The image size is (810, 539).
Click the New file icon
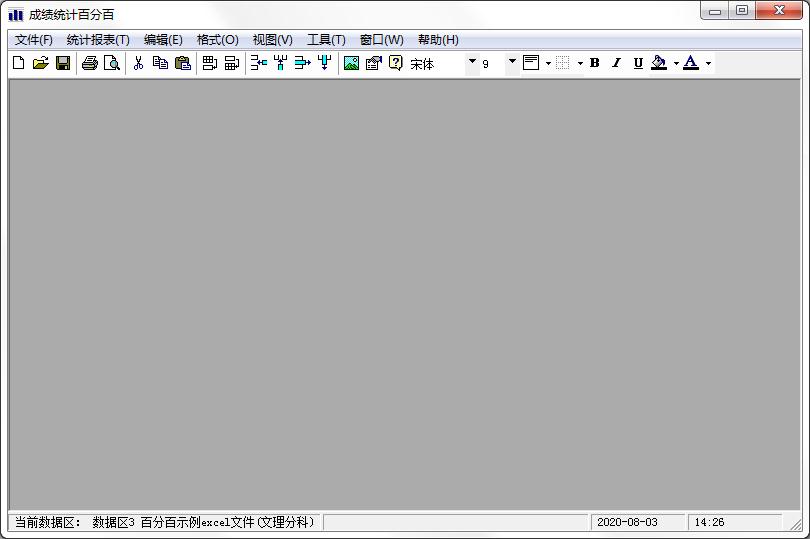pyautogui.click(x=18, y=63)
